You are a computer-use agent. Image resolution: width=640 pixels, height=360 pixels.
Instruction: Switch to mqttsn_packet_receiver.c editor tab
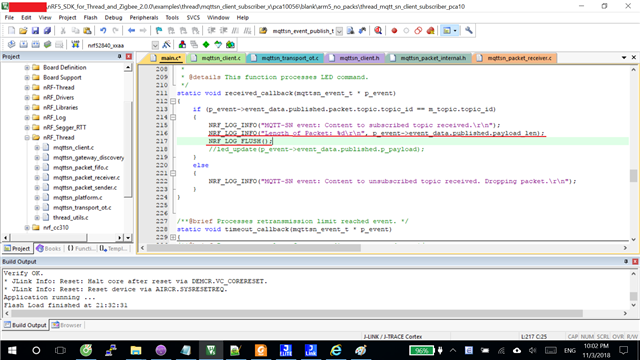pos(515,58)
